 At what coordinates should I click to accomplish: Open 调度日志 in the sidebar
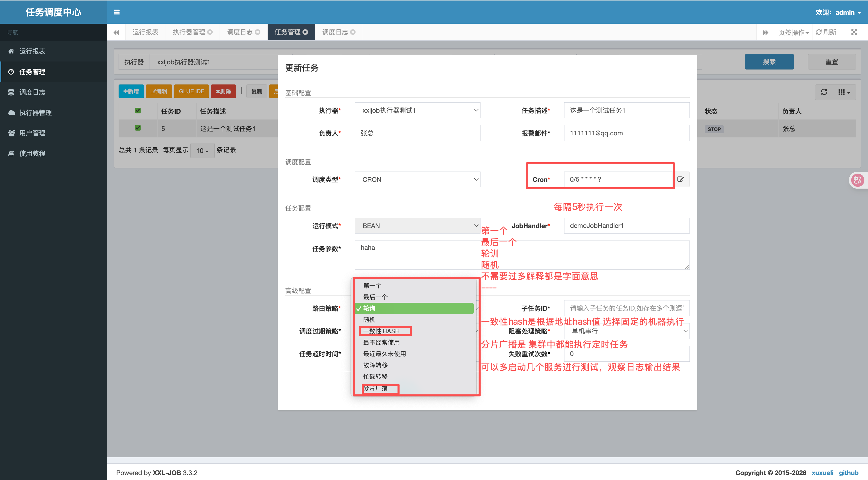click(32, 92)
